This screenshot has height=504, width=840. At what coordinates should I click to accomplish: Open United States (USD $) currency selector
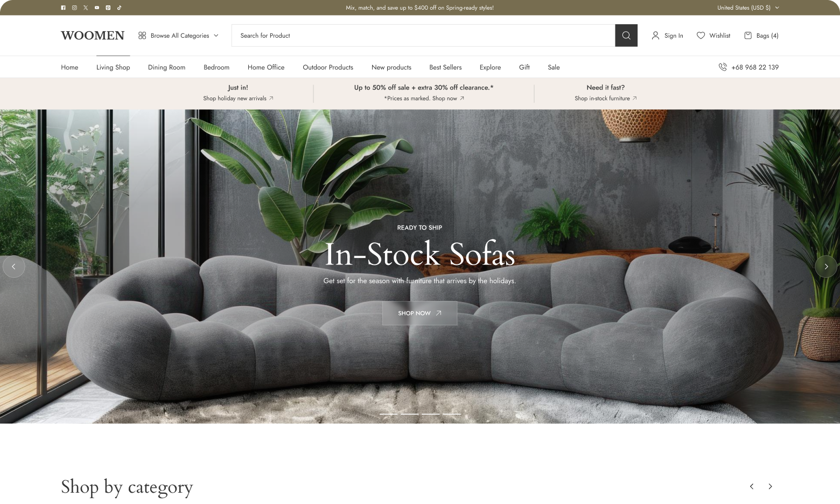pyautogui.click(x=748, y=8)
